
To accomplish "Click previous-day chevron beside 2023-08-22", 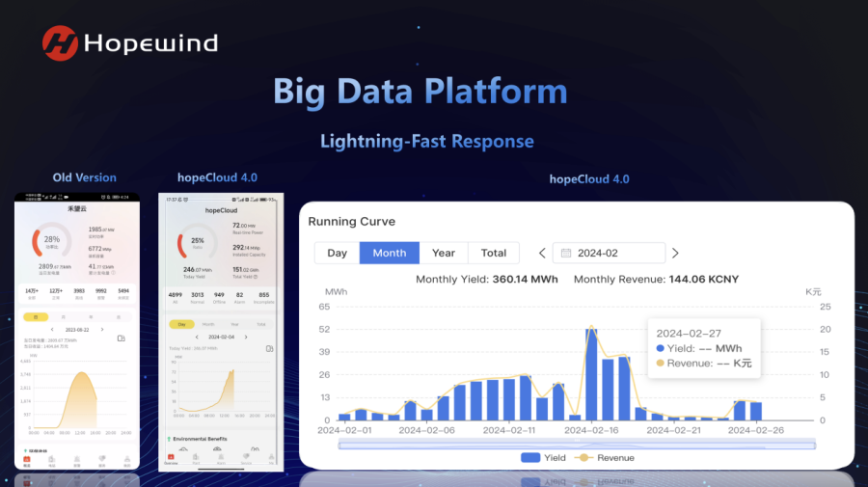I will 54,329.
